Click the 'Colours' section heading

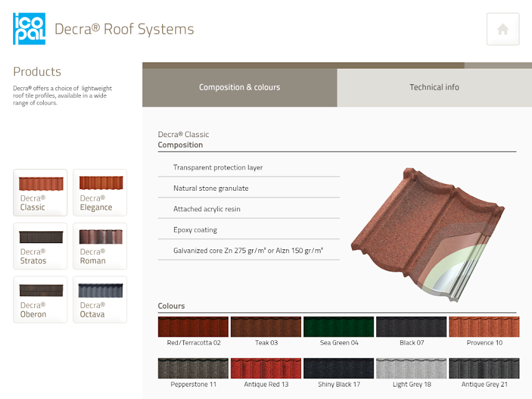pyautogui.click(x=172, y=305)
